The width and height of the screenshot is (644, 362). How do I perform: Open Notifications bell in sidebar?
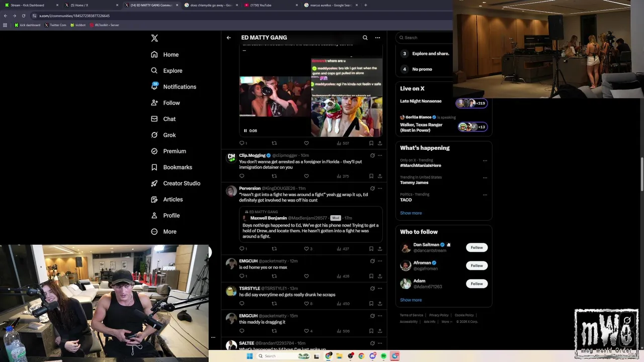(174, 86)
